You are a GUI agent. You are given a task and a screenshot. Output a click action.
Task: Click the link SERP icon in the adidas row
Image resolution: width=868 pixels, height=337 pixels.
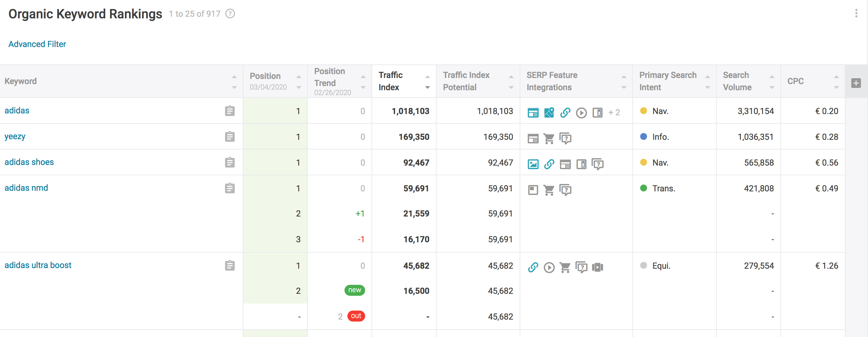tap(565, 112)
